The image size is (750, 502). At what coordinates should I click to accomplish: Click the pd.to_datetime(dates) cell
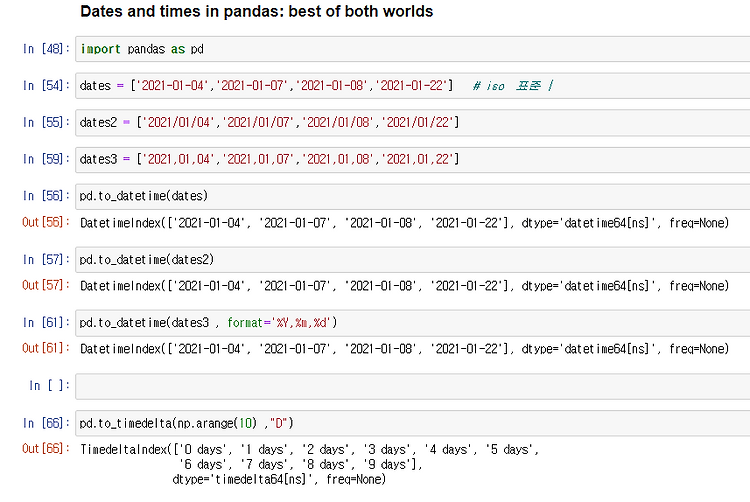(x=412, y=196)
